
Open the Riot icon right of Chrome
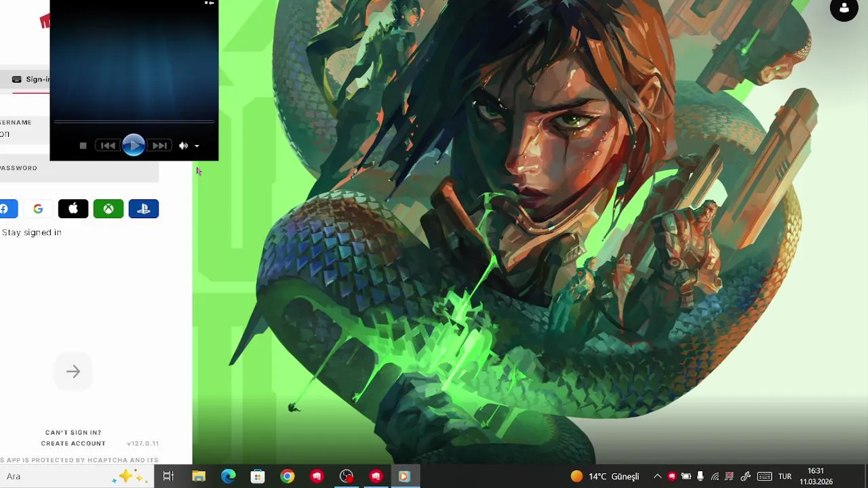click(317, 476)
